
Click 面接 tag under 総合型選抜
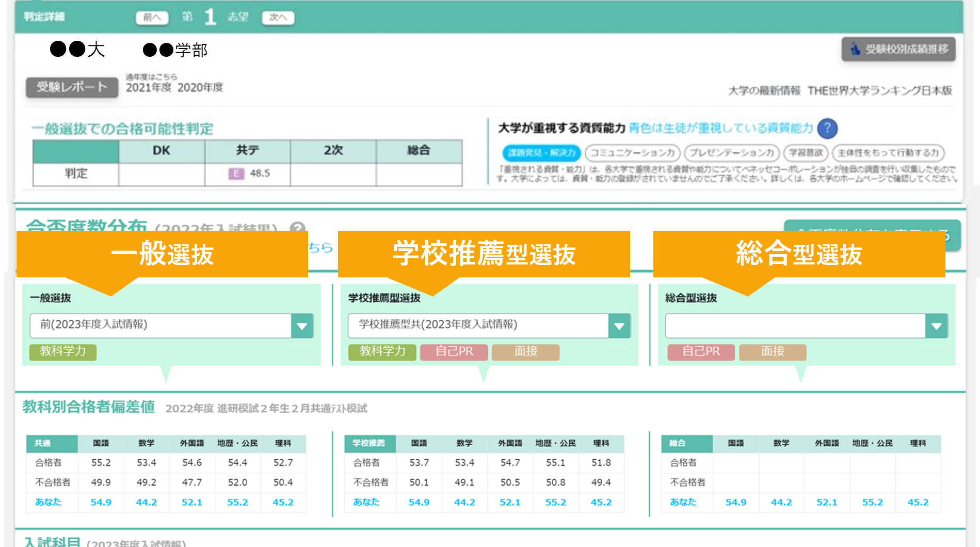point(773,352)
